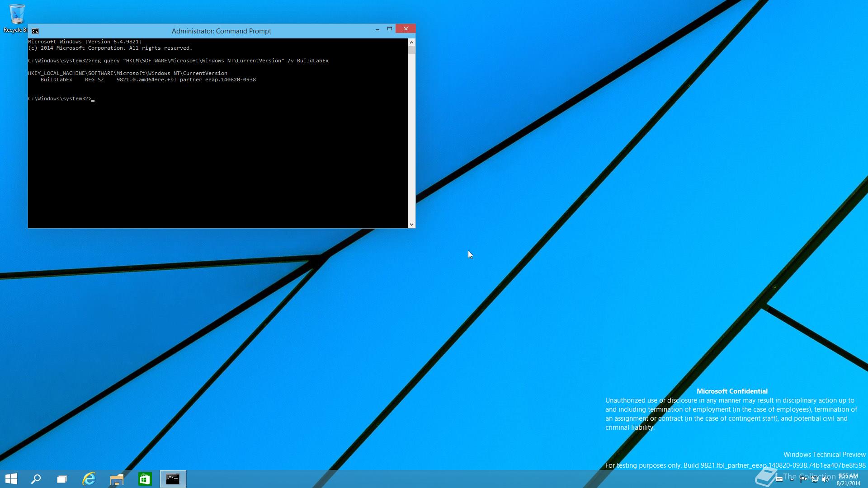Select the Command Prompt taskbar button
Image resolution: width=868 pixels, height=488 pixels.
pos(173,479)
